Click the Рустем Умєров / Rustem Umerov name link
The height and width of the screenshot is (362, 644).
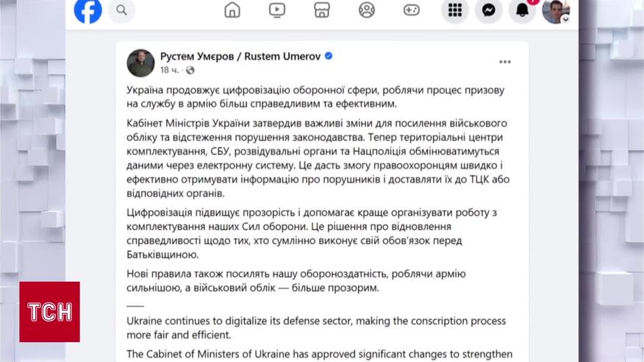click(240, 56)
